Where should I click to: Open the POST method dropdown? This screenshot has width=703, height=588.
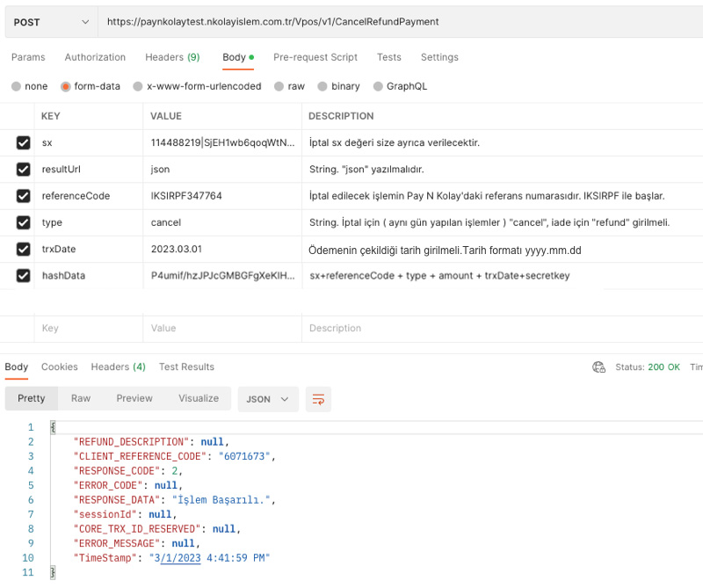pyautogui.click(x=51, y=22)
